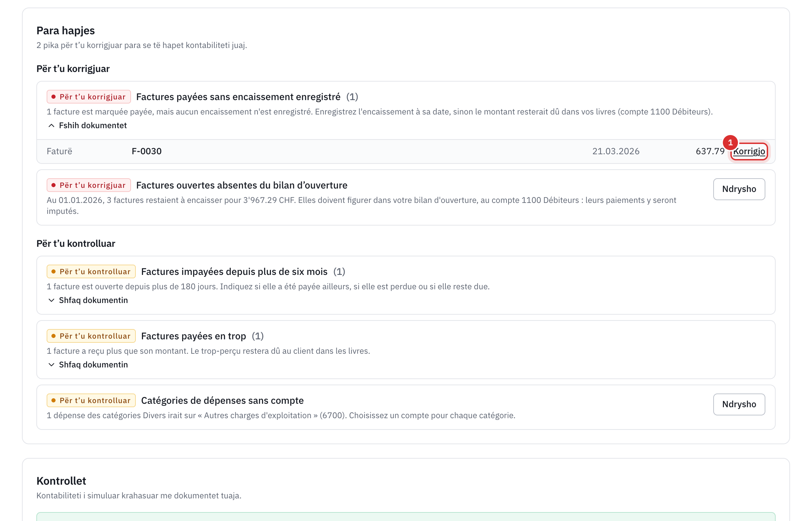
Task: Click the 'Për t'u kontrolluar' section heading
Action: [76, 244]
